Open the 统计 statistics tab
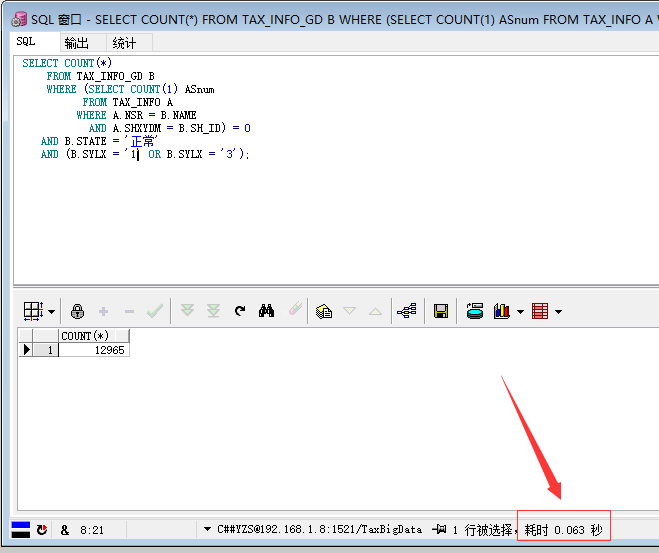 [x=124, y=43]
